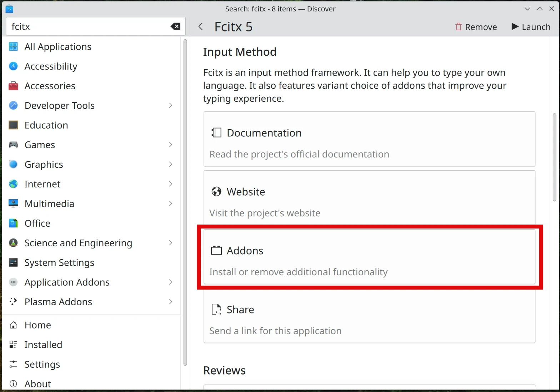Click the Reviews heading

pyautogui.click(x=224, y=371)
